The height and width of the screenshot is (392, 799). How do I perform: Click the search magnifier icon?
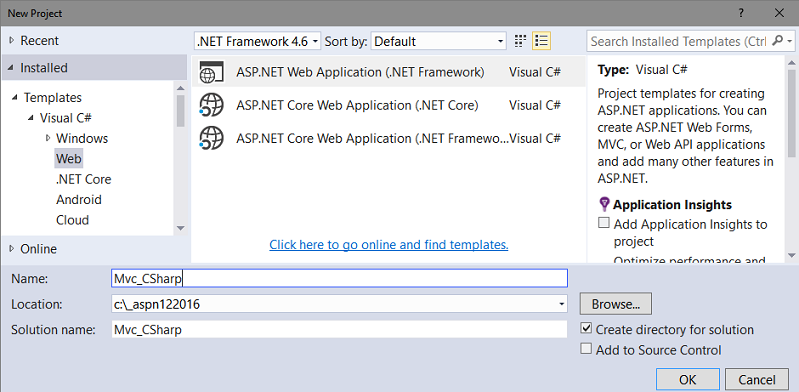(x=778, y=41)
